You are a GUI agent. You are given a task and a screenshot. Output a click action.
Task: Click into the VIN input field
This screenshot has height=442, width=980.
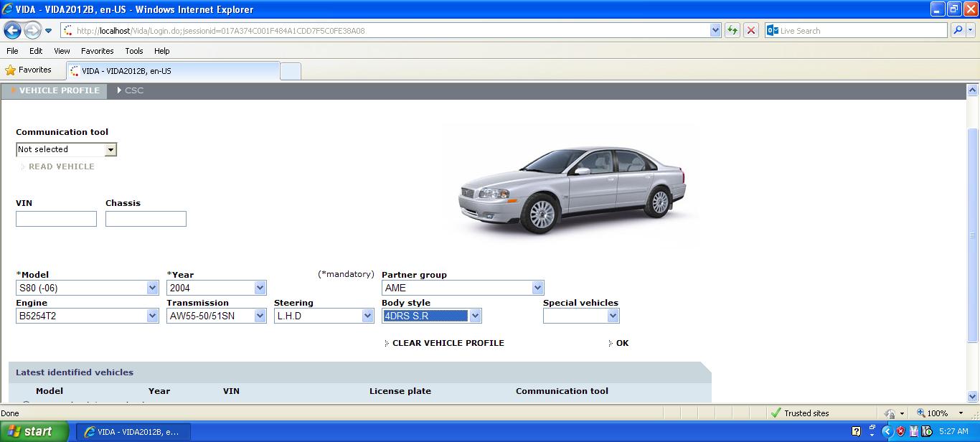[56, 219]
